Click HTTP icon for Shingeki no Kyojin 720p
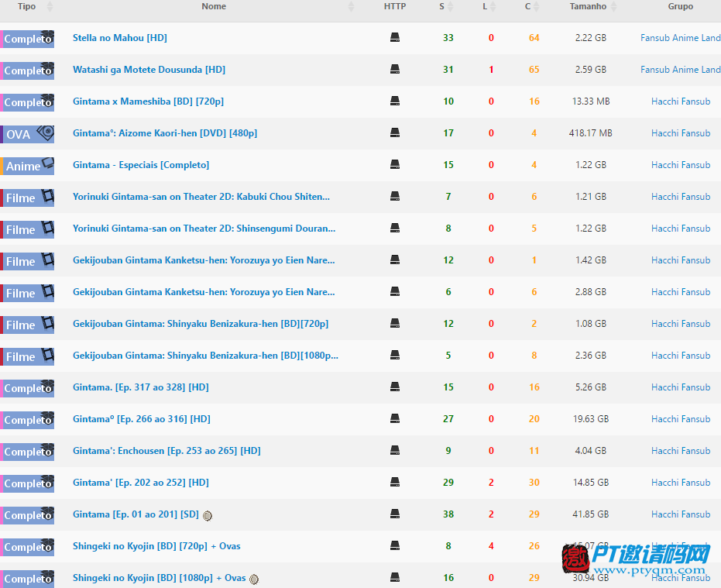 coord(394,545)
